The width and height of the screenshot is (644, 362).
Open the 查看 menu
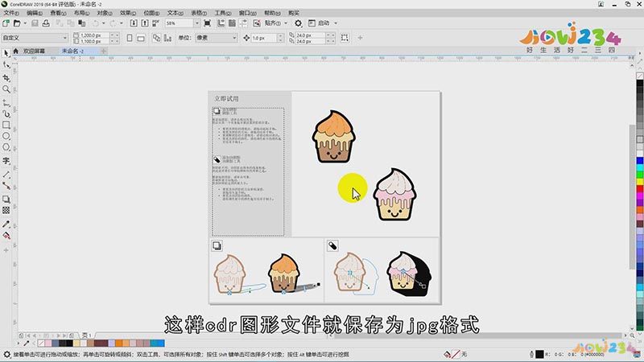tap(58, 13)
